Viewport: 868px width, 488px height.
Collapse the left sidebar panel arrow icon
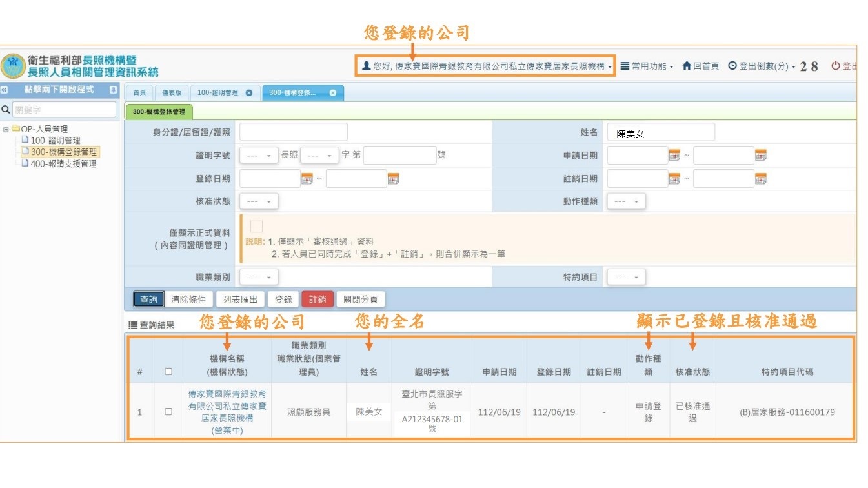pos(4,90)
